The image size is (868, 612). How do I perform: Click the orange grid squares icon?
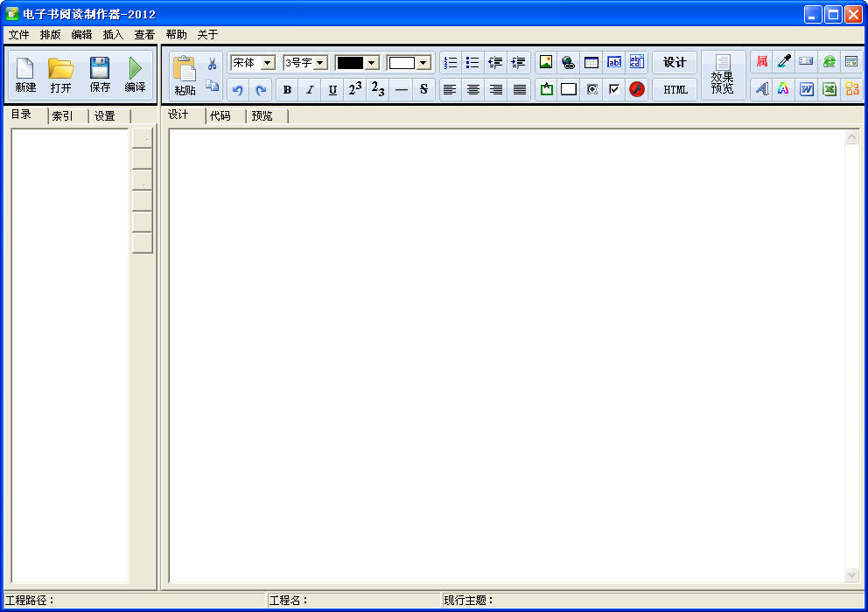pyautogui.click(x=852, y=88)
